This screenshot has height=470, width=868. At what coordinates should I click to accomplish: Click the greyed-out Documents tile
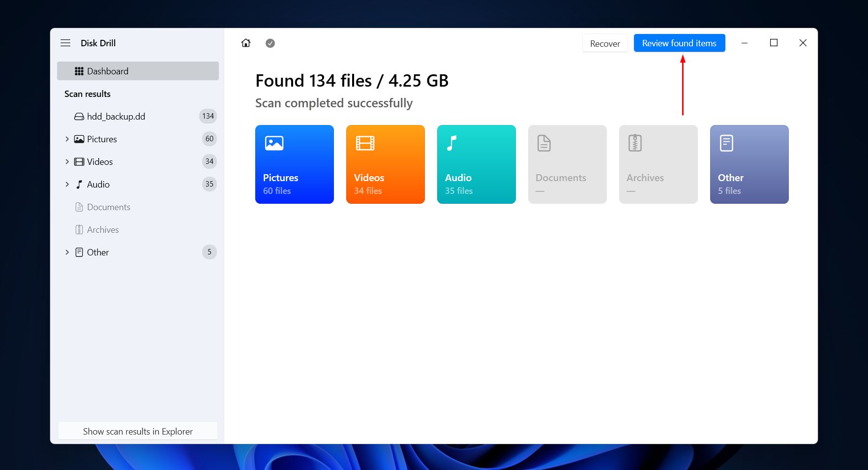567,164
